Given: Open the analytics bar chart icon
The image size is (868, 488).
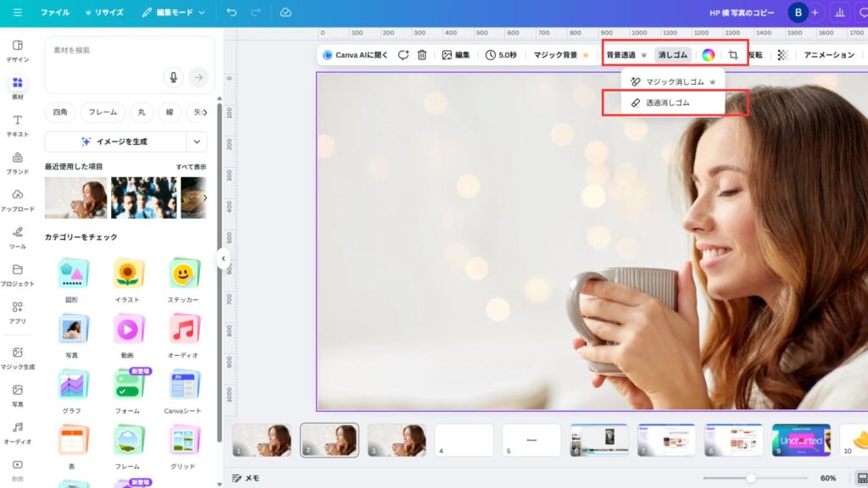Looking at the screenshot, I should pos(840,13).
